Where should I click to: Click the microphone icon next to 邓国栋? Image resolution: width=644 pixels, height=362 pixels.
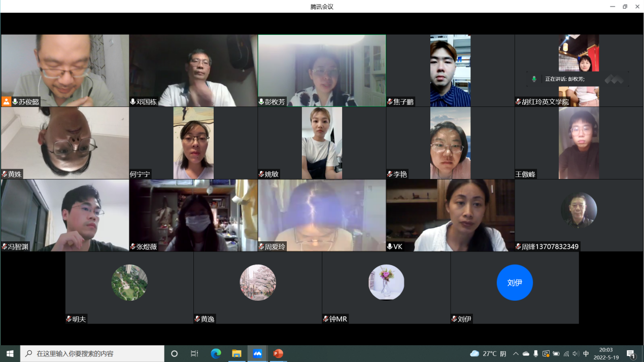(x=133, y=102)
